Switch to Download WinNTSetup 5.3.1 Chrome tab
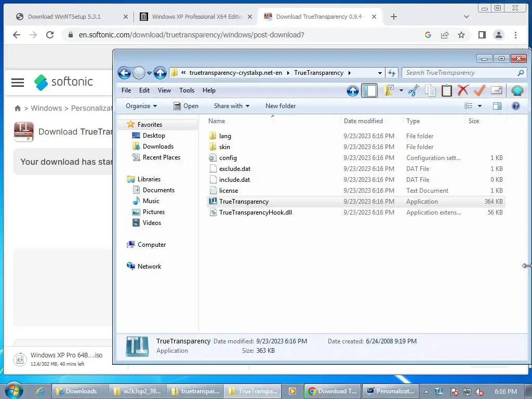The width and height of the screenshot is (532, 399). tap(64, 17)
